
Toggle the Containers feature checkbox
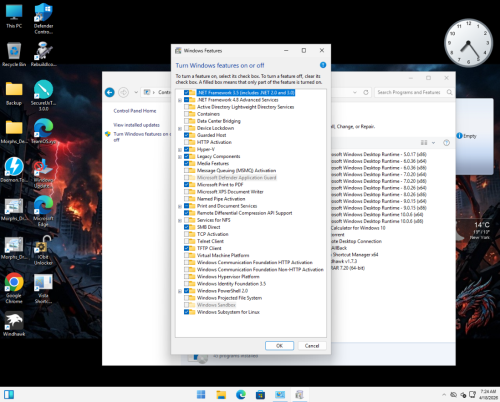[186, 114]
